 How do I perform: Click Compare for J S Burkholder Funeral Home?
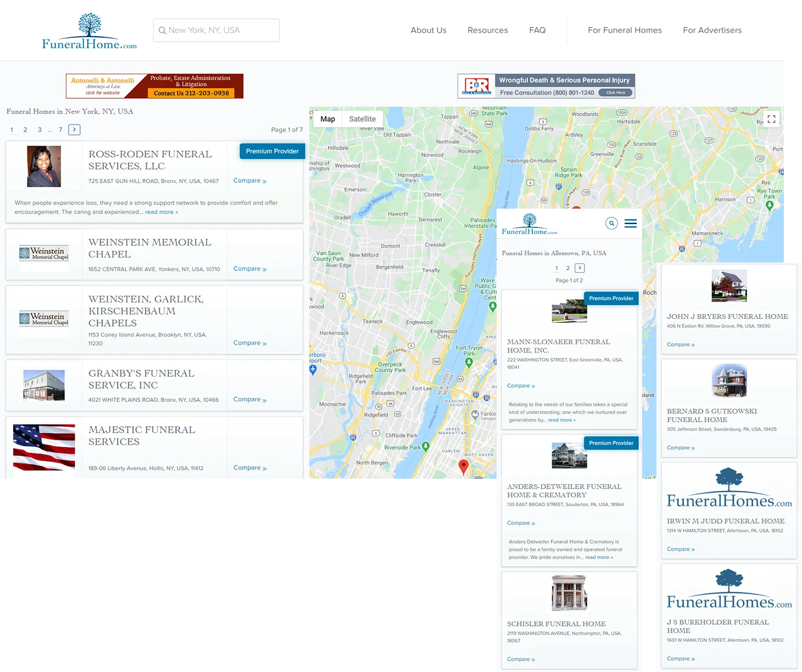681,659
